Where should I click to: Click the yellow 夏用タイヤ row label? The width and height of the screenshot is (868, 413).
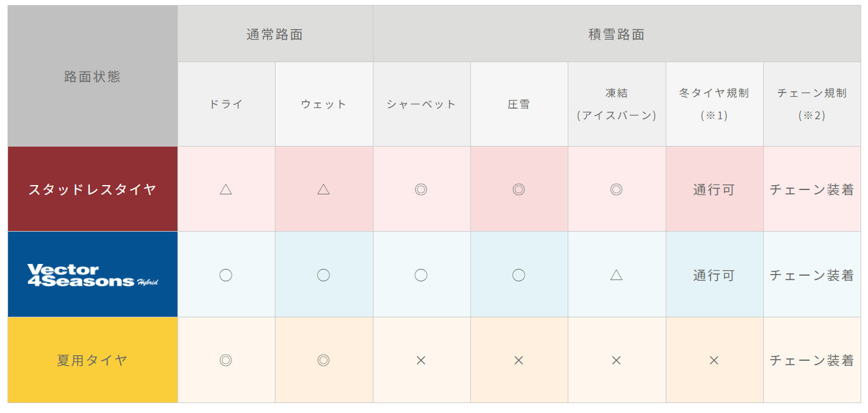(x=92, y=360)
